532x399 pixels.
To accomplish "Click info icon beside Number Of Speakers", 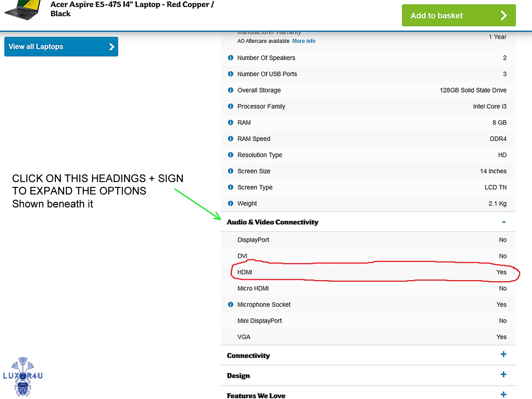I will click(x=231, y=58).
